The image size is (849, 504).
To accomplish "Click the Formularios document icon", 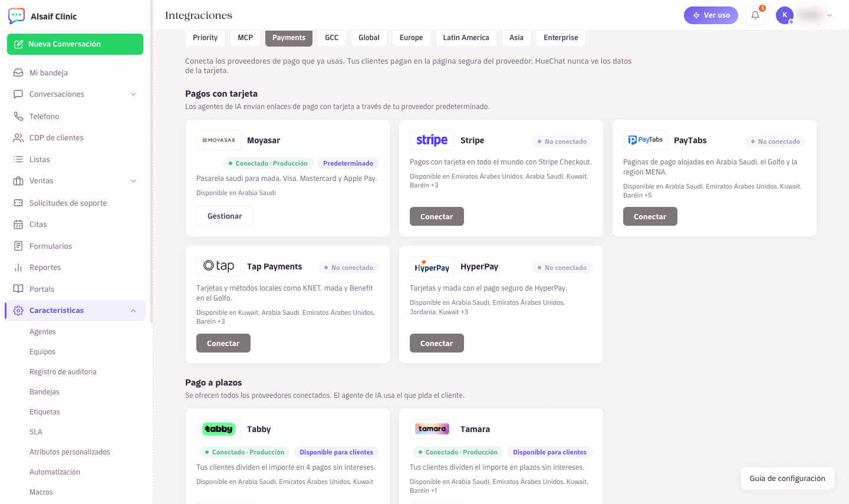I will click(18, 246).
